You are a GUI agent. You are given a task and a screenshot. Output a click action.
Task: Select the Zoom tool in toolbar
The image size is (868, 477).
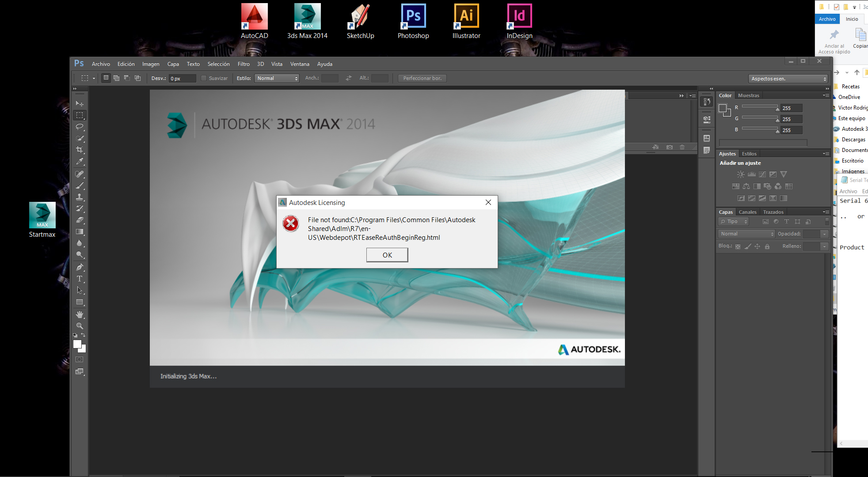[80, 326]
